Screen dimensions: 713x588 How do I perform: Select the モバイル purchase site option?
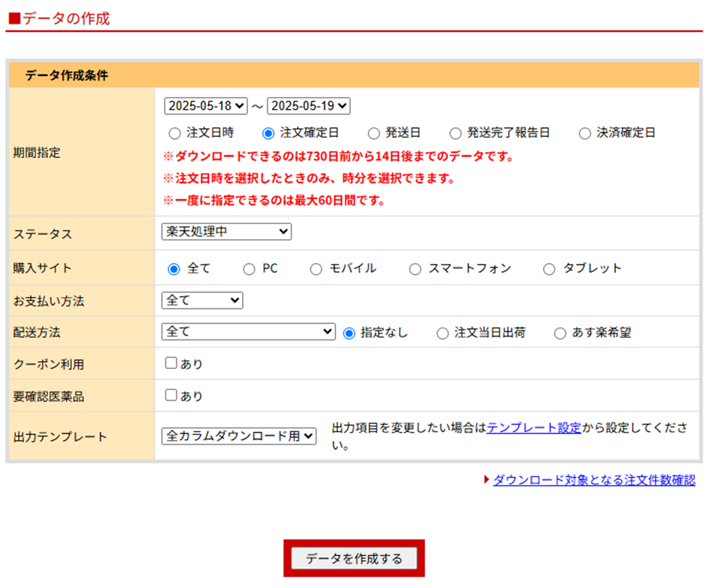(316, 269)
